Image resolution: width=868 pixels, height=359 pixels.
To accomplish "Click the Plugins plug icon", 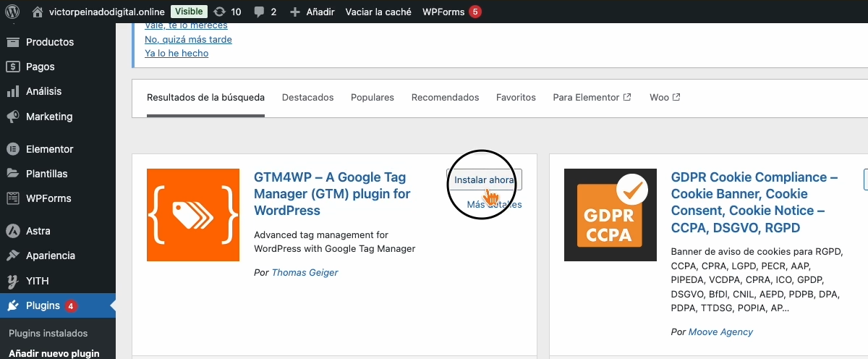I will coord(12,305).
